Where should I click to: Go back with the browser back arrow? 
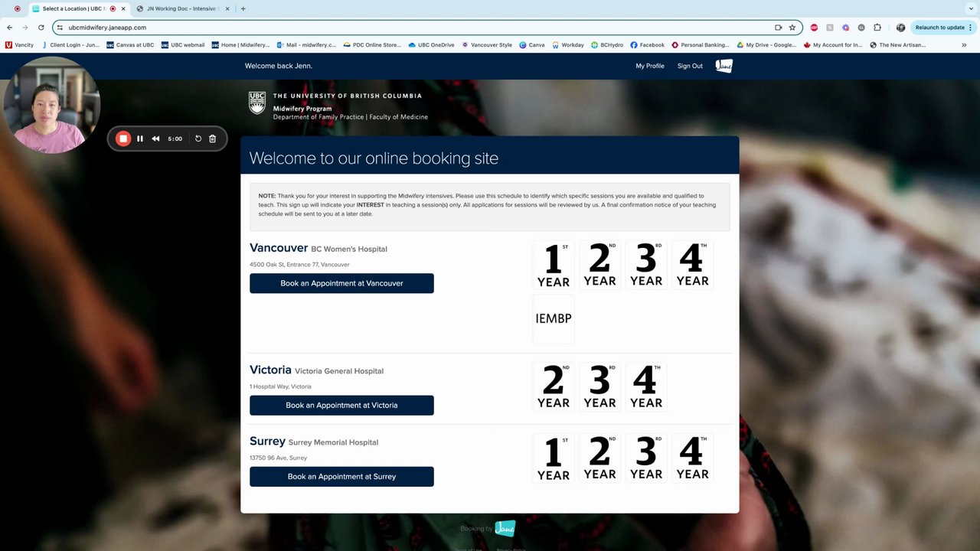[10, 28]
